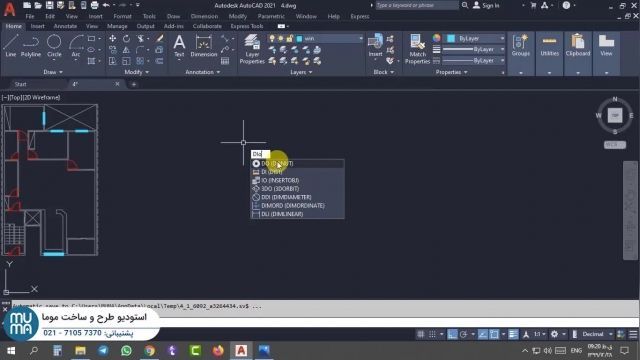Expand the Annotation panel
This screenshot has height=360, width=640.
pyautogui.click(x=203, y=72)
